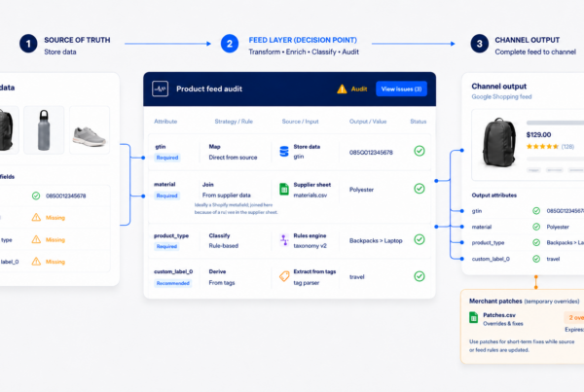Click the Source / Input column header

click(300, 122)
